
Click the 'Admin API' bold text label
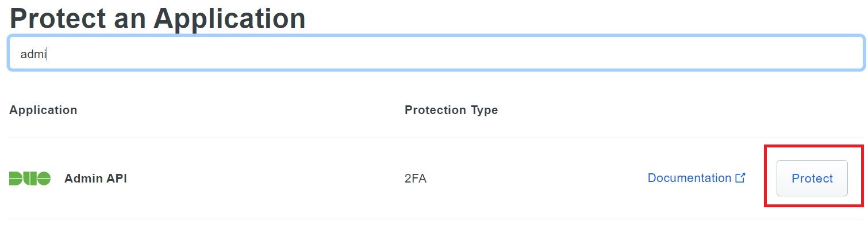pos(95,178)
